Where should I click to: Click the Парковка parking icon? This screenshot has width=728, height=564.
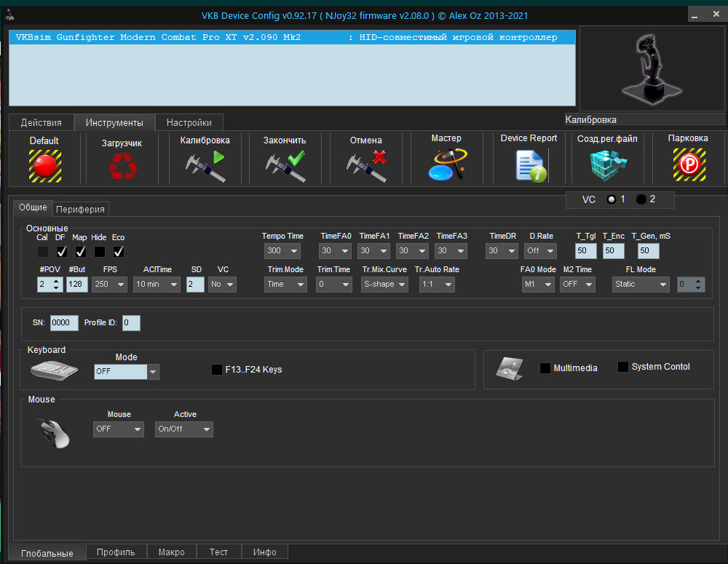(689, 164)
